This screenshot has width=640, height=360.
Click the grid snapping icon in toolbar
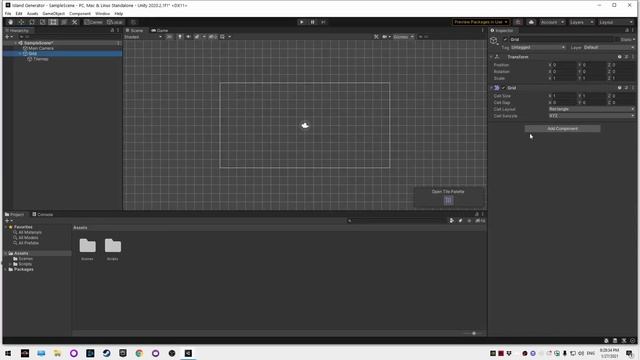[133, 22]
